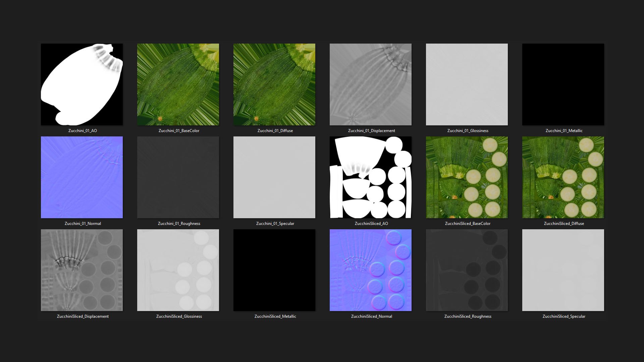
Task: Open the ZucchiniSliced_AO texture
Action: (x=371, y=177)
